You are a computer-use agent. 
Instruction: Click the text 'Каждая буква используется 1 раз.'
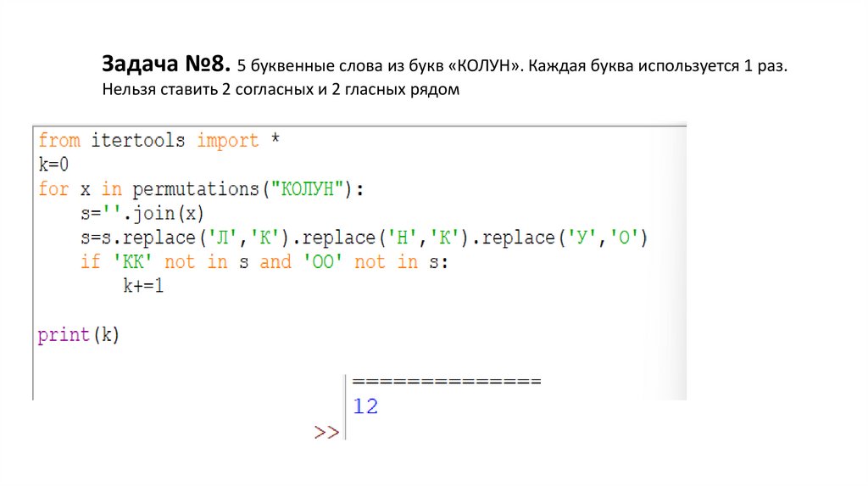(658, 66)
